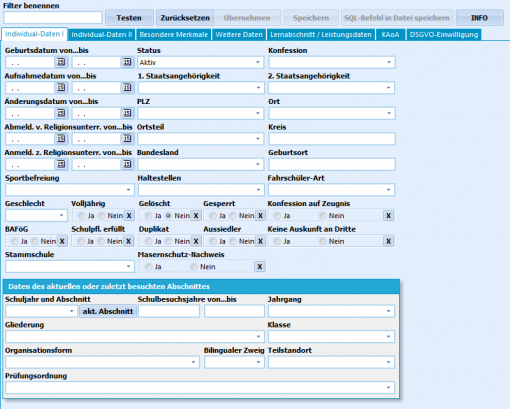
Task: Click the Geburtsort input field
Action: pyautogui.click(x=332, y=164)
